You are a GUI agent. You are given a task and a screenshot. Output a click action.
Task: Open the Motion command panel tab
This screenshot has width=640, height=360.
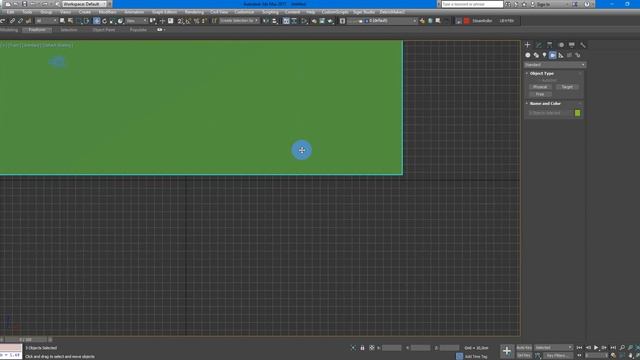(x=561, y=45)
